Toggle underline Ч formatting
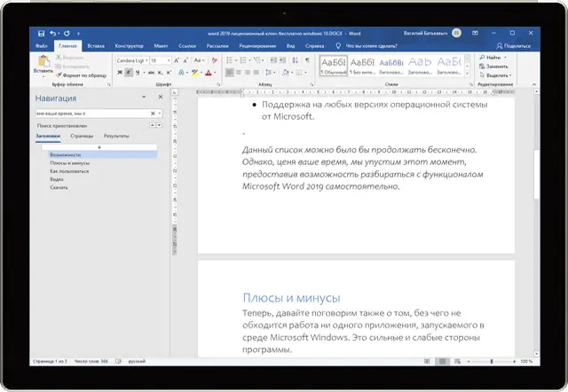Screen dimensions: 568x392 pos(138,73)
